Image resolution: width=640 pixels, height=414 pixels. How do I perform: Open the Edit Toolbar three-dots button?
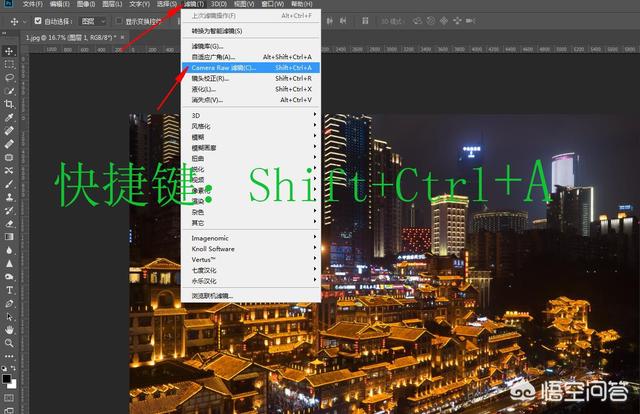coord(9,356)
